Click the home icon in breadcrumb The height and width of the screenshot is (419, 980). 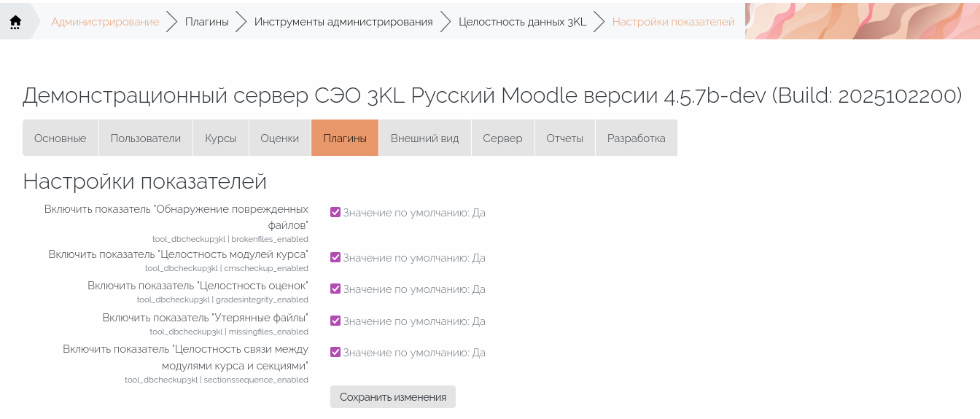(15, 22)
